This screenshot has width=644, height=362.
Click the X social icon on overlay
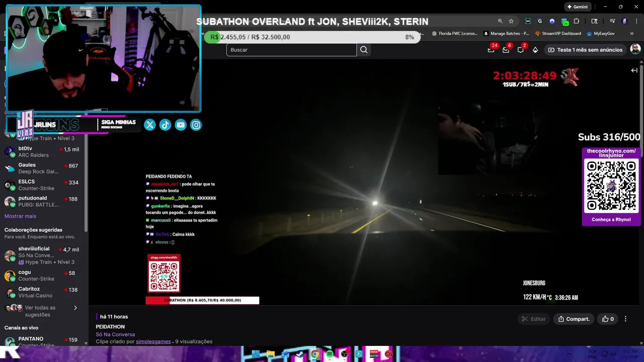click(x=149, y=125)
